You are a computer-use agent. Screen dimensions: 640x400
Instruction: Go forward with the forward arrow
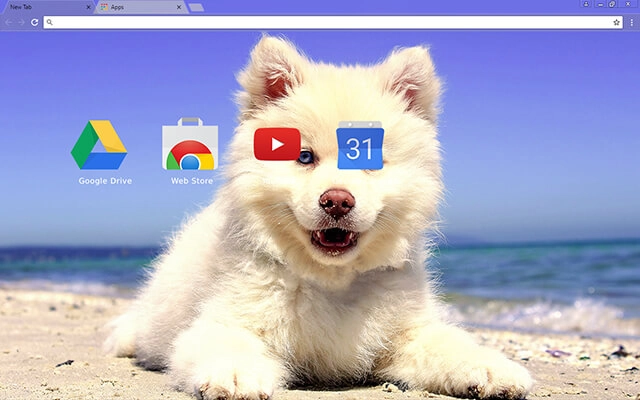(x=21, y=22)
